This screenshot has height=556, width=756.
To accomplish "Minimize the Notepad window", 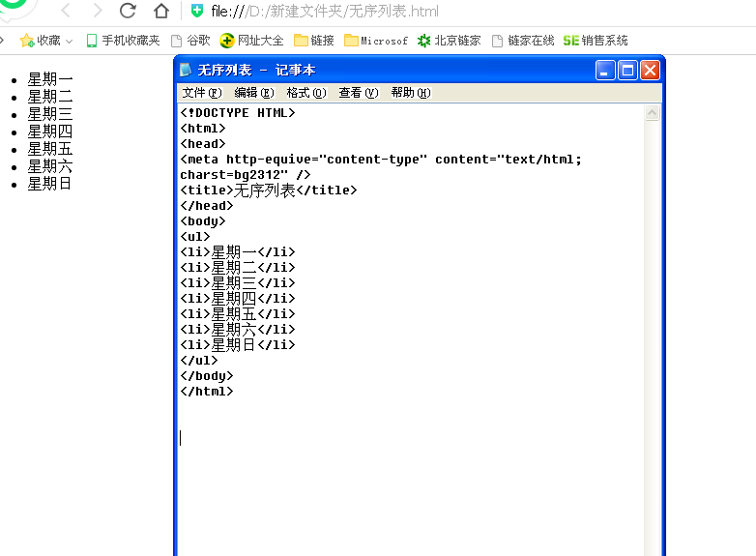I will click(605, 70).
